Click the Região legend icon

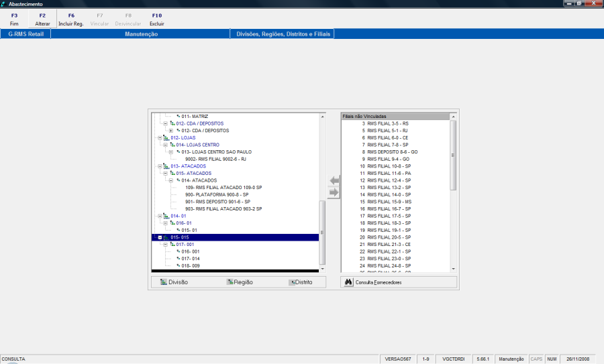click(230, 282)
